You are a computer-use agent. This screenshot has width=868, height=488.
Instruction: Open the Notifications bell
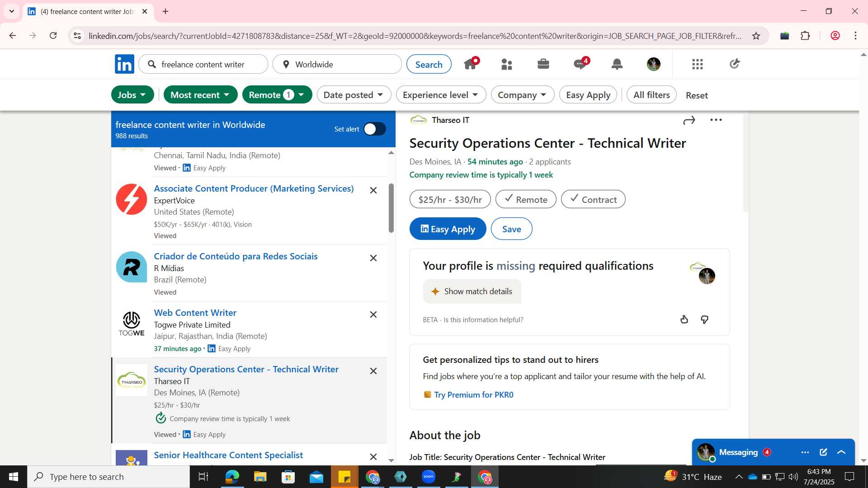point(617,64)
